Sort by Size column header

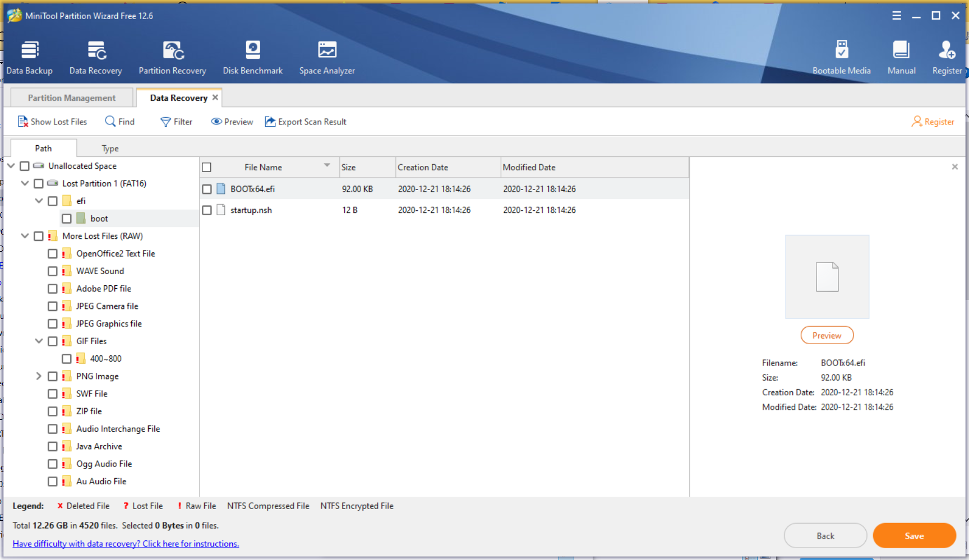click(367, 167)
